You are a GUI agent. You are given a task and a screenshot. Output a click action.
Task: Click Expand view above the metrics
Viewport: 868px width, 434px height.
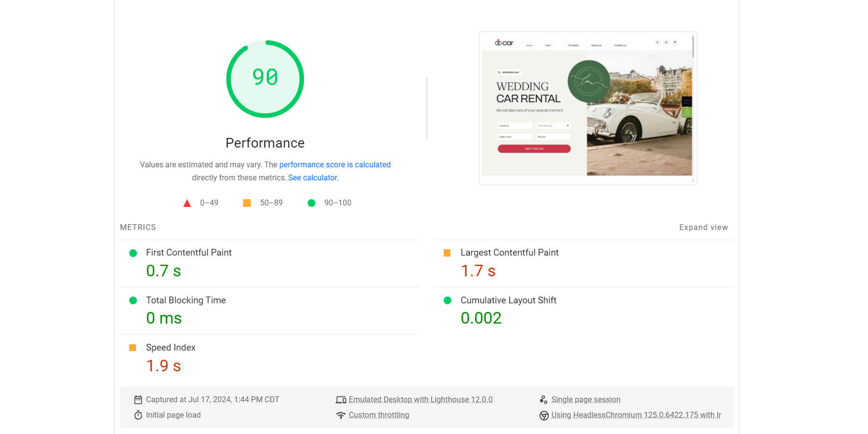pos(703,227)
